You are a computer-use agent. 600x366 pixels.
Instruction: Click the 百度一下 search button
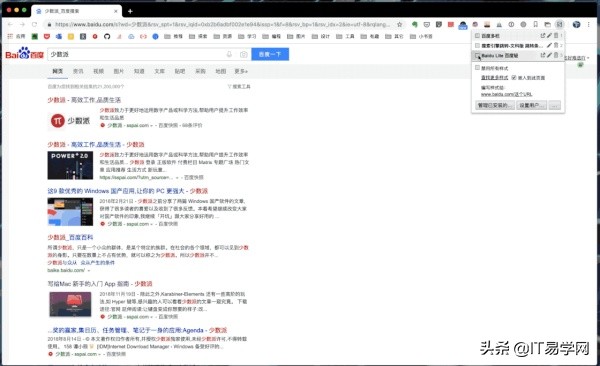pyautogui.click(x=270, y=54)
